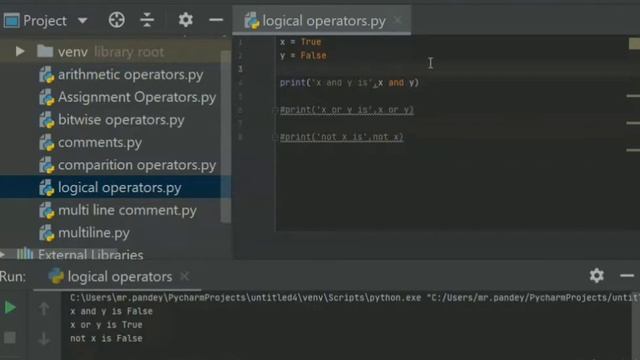Close the logical operators Run tab
This screenshot has width=640, height=360.
point(184,276)
